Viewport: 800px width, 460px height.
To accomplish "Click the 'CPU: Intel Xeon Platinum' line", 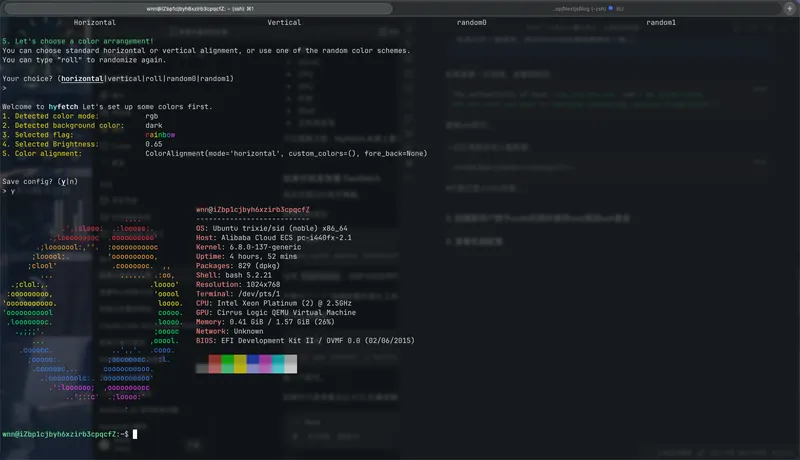I will tap(273, 303).
